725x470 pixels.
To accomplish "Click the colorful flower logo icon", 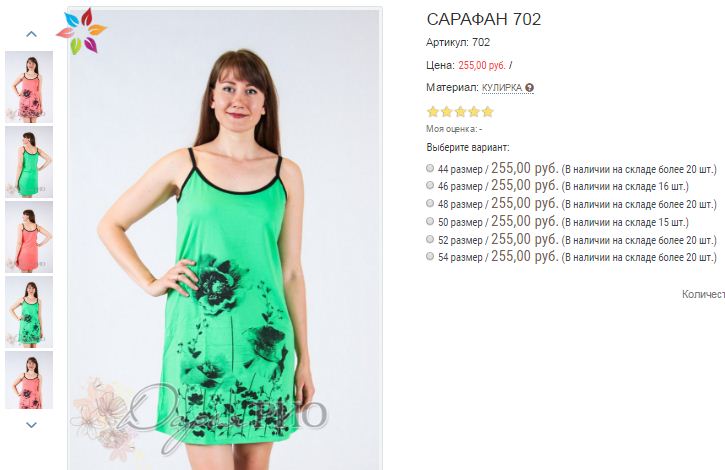I will 81,31.
